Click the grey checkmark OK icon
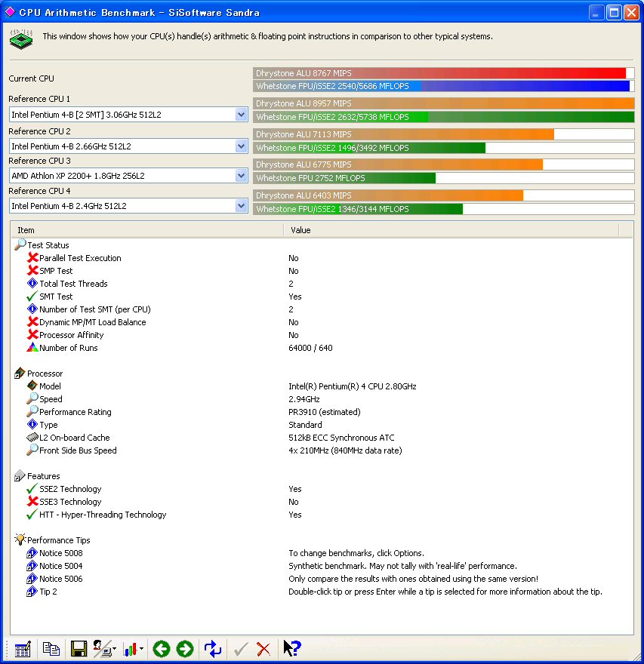 coord(241,649)
